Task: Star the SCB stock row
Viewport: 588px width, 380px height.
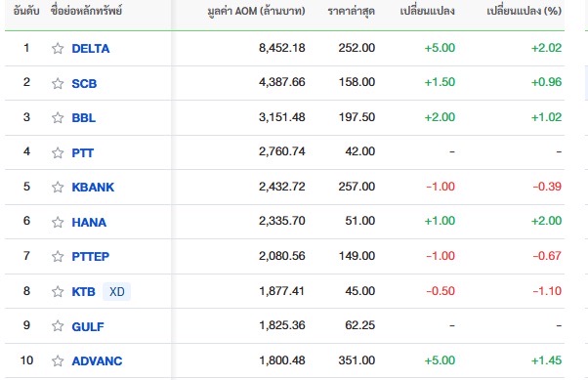Action: pos(58,83)
